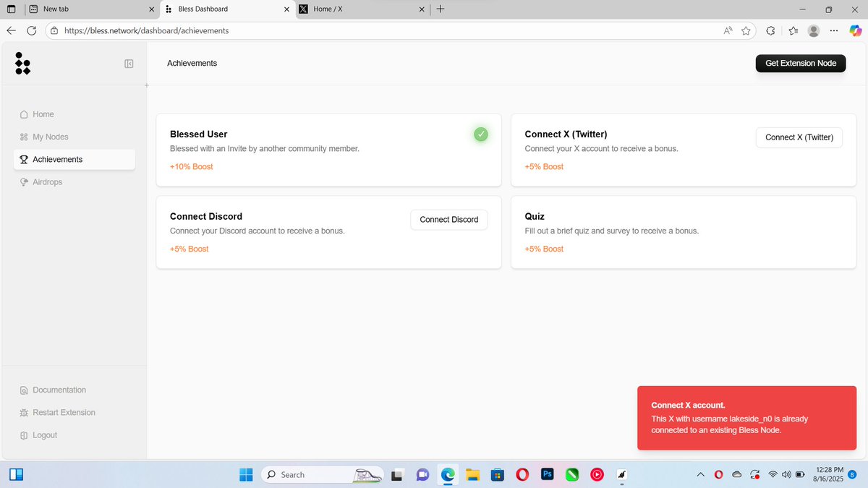Open the browser profile avatar
Screen dimensions: 868x488
[x=814, y=31]
